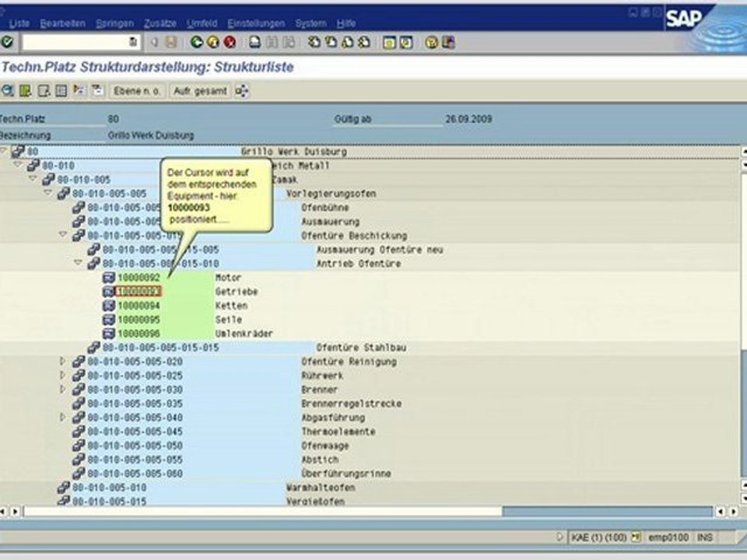Open the Zusätze menu
The image size is (747, 560).
(x=160, y=23)
